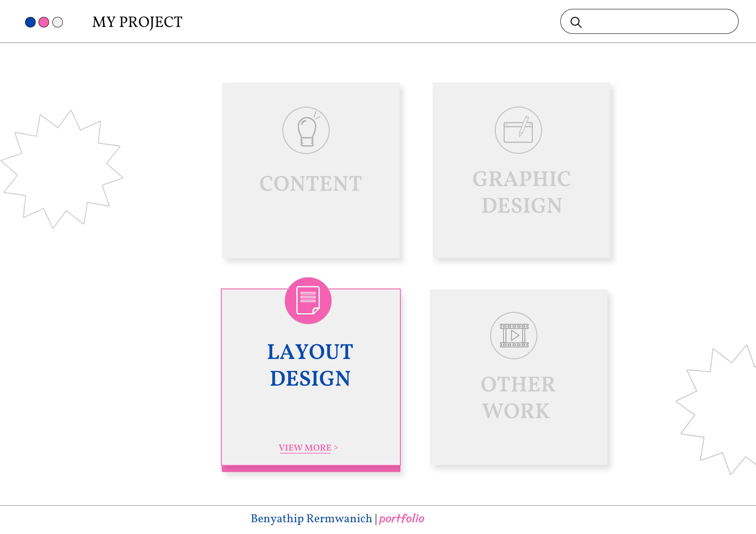Select the CONTENT card title

[x=310, y=183]
